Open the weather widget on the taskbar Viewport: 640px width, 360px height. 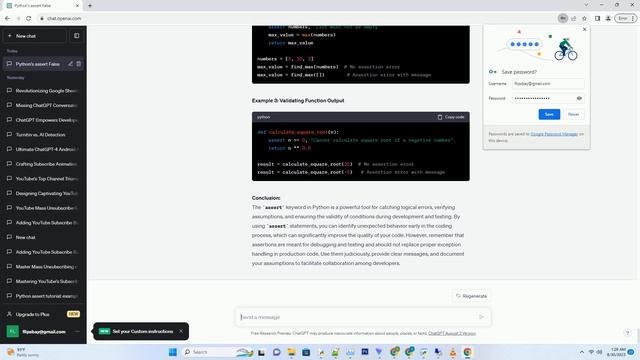click(x=22, y=352)
